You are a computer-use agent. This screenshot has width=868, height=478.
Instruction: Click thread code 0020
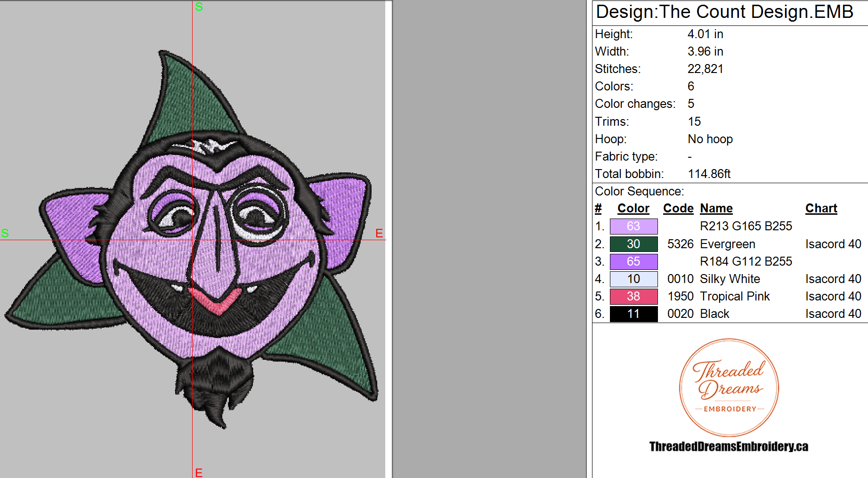(681, 314)
